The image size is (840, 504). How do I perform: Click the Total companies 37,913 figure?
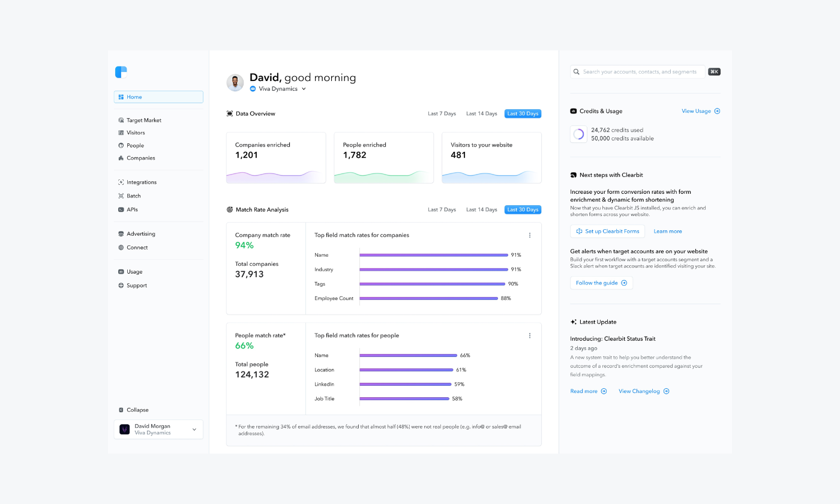[249, 274]
